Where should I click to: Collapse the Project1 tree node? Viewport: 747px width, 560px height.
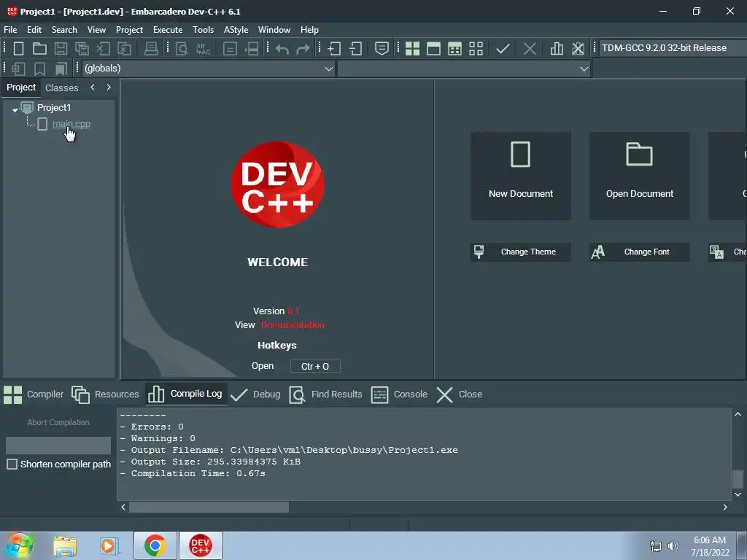15,109
